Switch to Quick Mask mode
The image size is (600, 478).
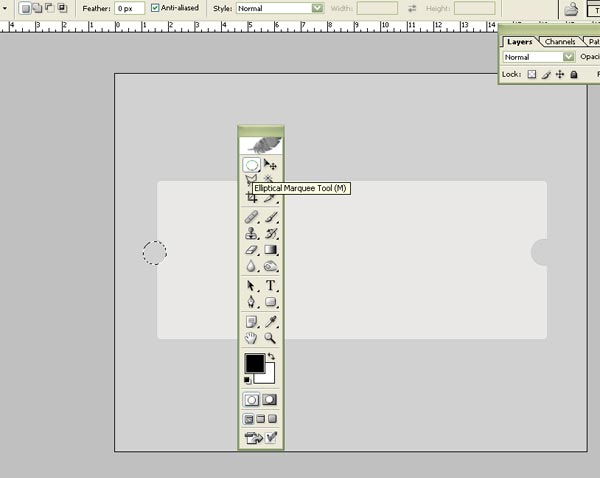[x=270, y=400]
